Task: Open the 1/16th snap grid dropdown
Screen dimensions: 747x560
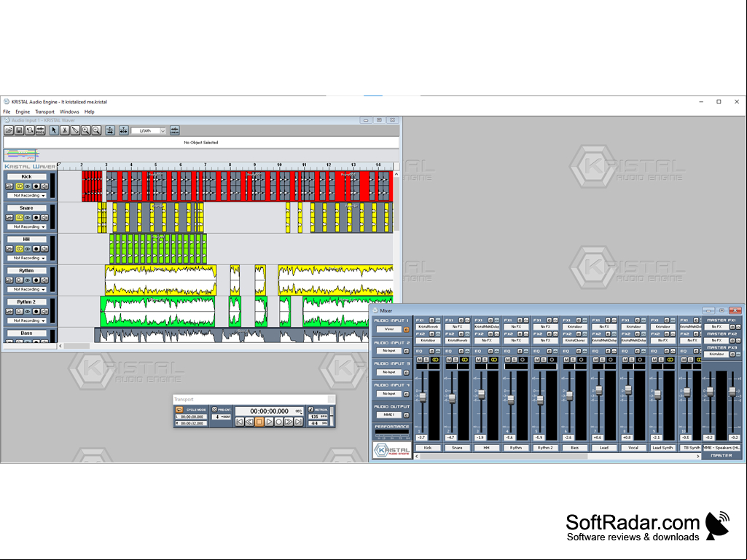Action: coord(149,130)
